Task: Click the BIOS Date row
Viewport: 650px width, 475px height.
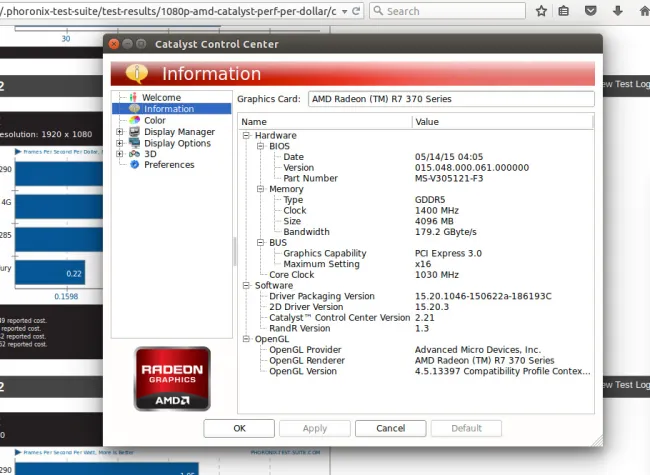Action: click(x=416, y=157)
